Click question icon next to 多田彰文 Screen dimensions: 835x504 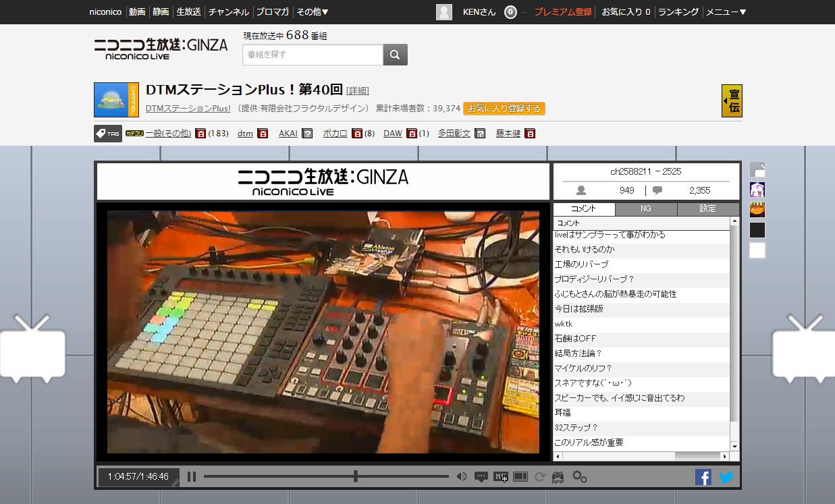tap(480, 134)
